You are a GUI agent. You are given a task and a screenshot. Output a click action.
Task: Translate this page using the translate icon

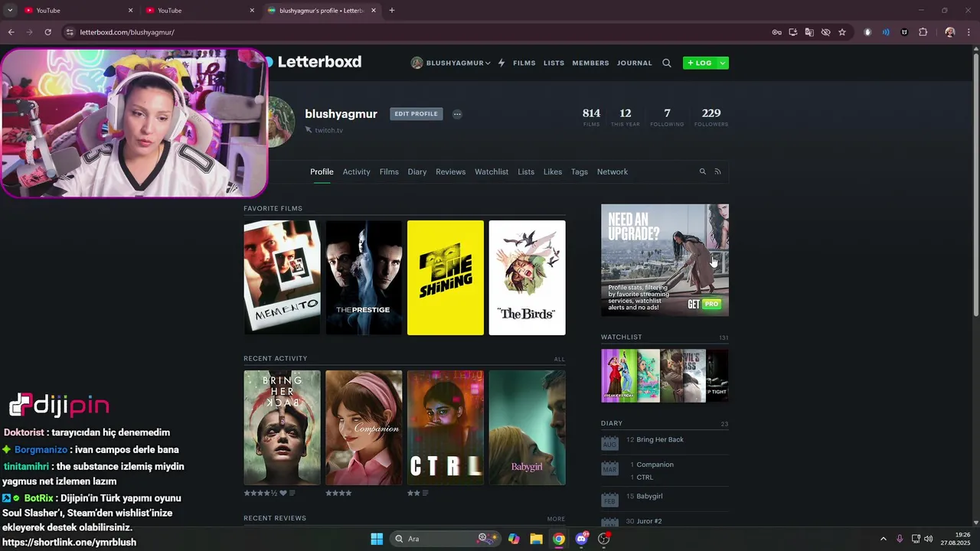point(809,32)
